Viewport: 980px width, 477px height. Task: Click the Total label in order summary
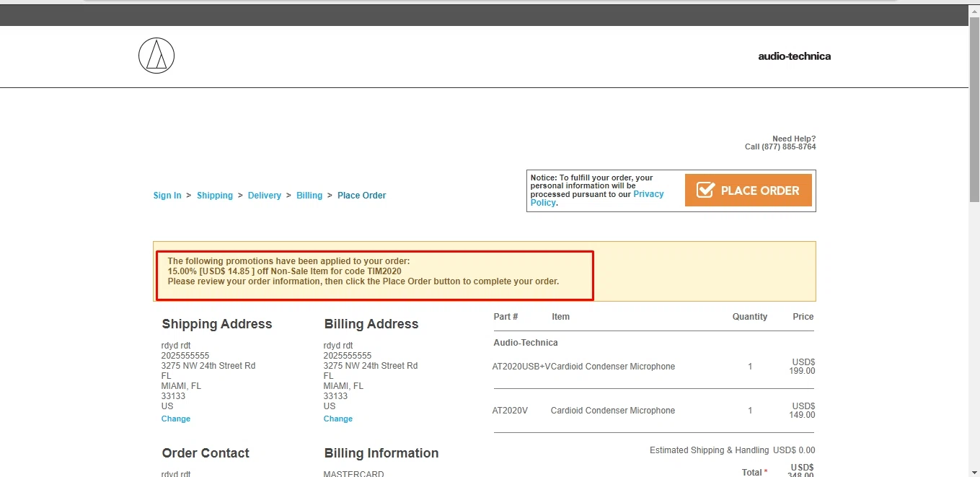(754, 472)
